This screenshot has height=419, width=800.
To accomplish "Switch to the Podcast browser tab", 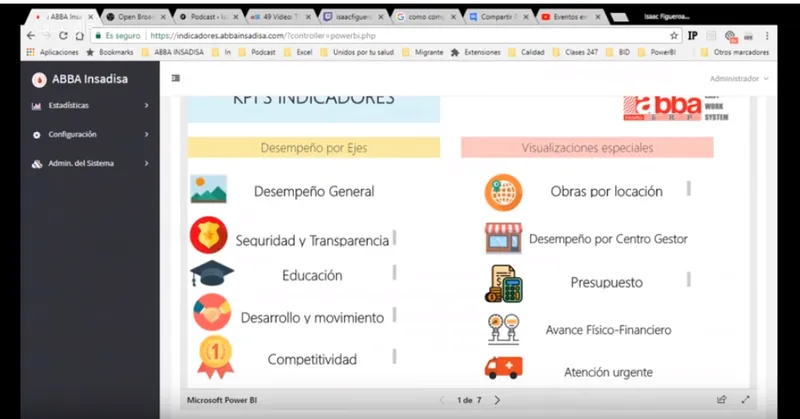I will pos(208,17).
